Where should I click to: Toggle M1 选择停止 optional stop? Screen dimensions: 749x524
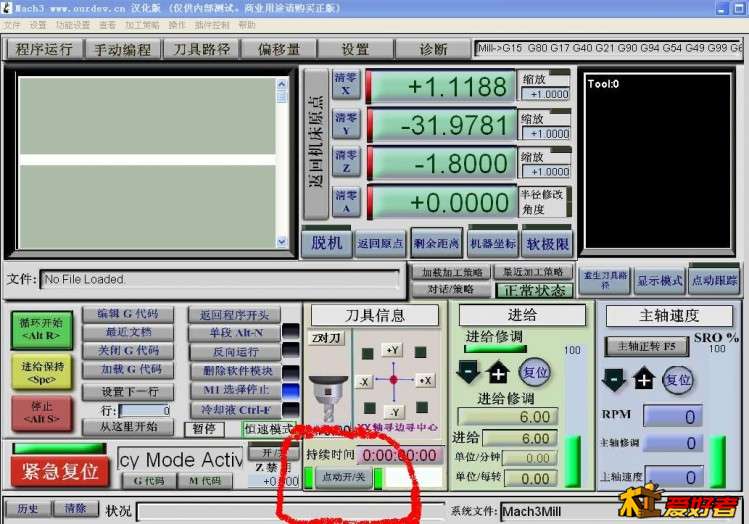[235, 390]
